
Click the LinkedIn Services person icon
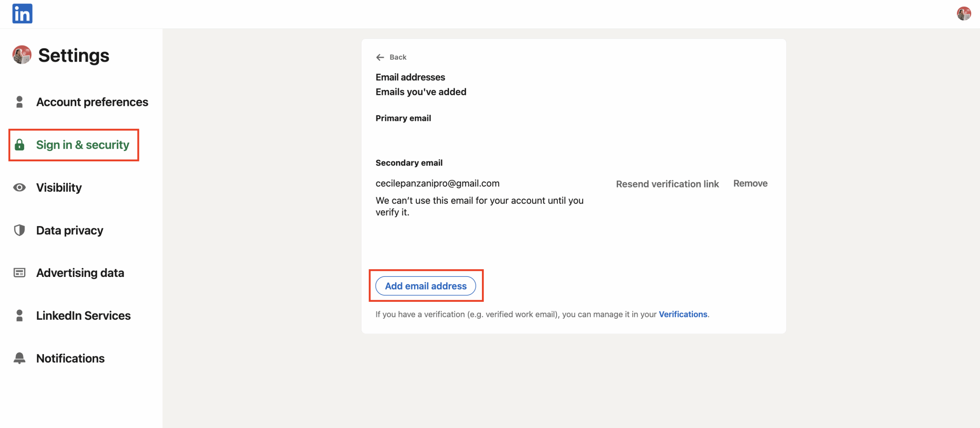pyautogui.click(x=20, y=316)
